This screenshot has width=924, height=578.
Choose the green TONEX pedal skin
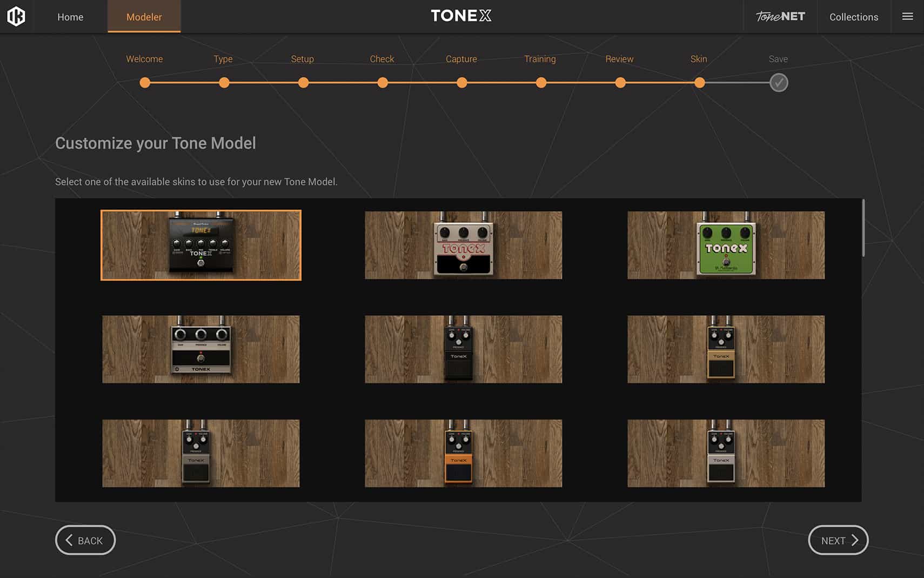point(726,245)
